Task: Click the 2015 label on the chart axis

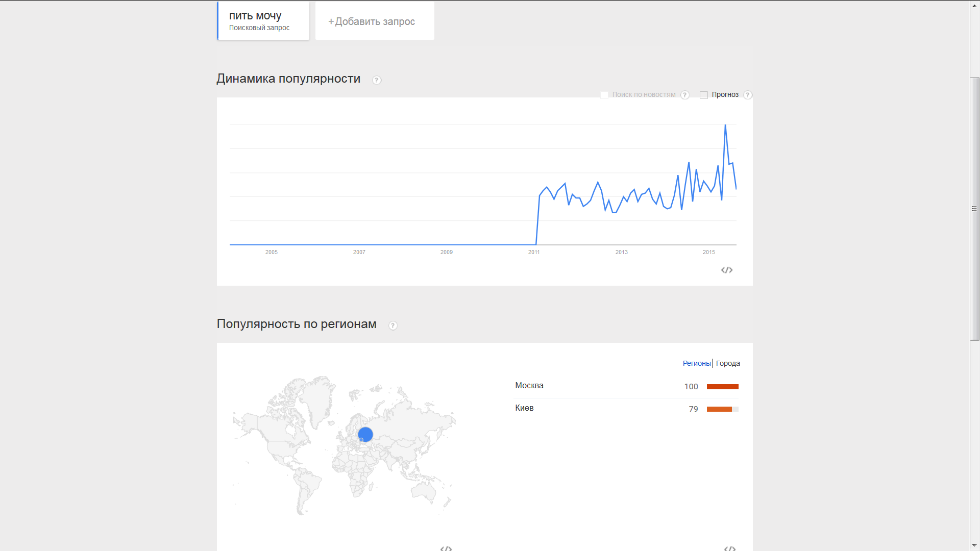Action: coord(708,252)
